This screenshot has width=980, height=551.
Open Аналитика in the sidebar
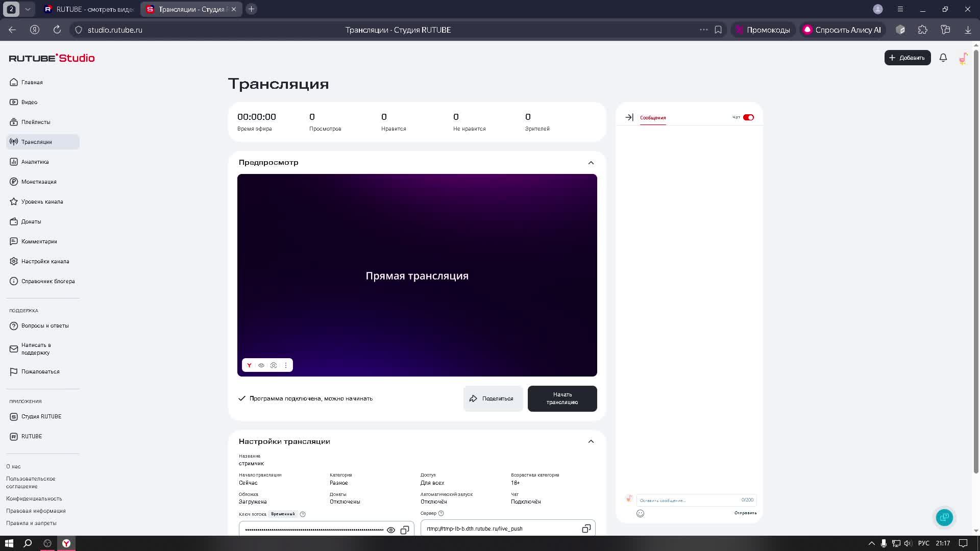click(35, 162)
